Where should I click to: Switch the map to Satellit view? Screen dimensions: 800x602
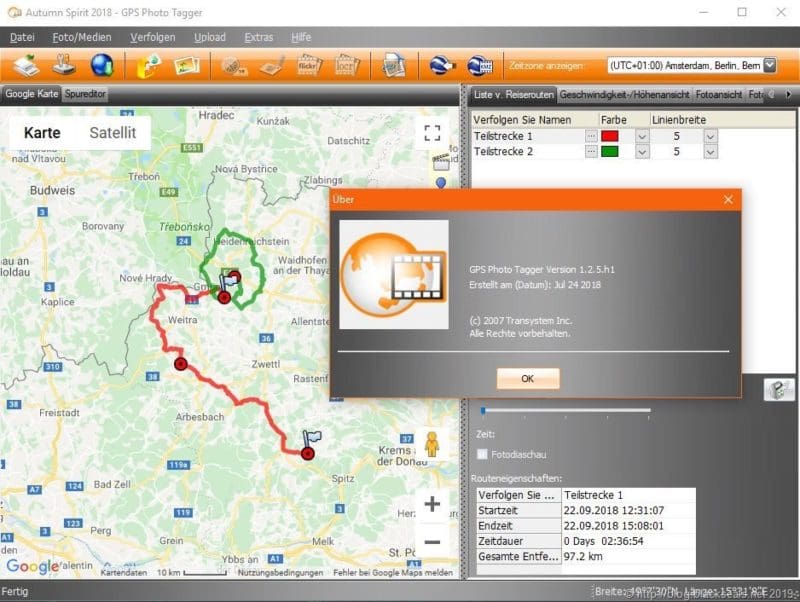pos(113,133)
